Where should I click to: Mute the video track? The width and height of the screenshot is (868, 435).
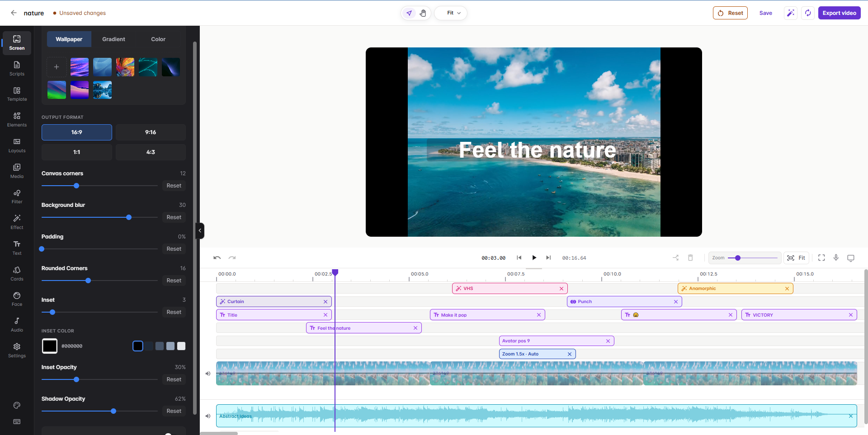(x=208, y=374)
